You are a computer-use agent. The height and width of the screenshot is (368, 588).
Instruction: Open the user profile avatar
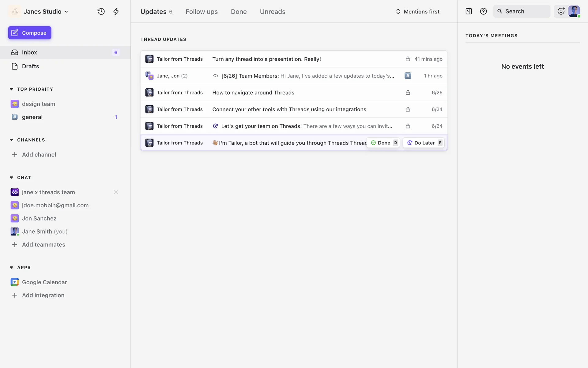point(574,11)
